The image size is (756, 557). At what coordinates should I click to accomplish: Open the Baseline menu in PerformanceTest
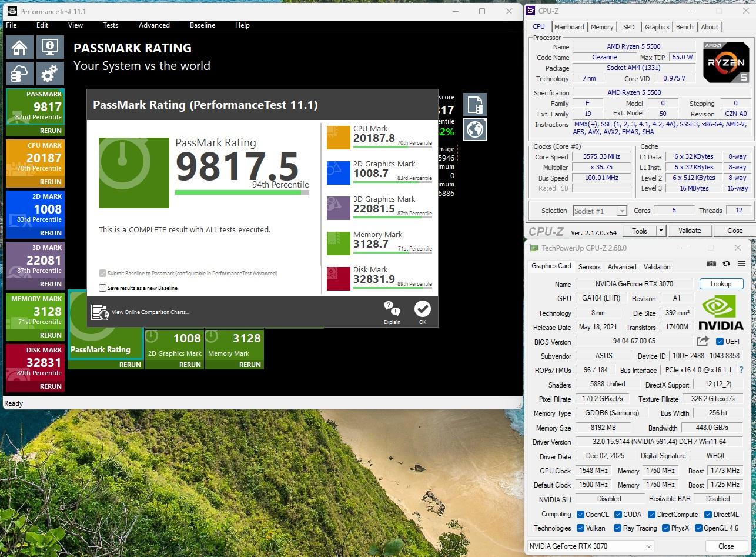click(202, 25)
